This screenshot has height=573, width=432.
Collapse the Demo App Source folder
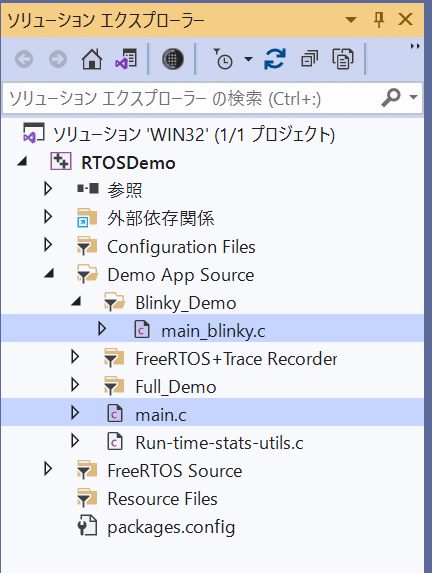click(49, 273)
